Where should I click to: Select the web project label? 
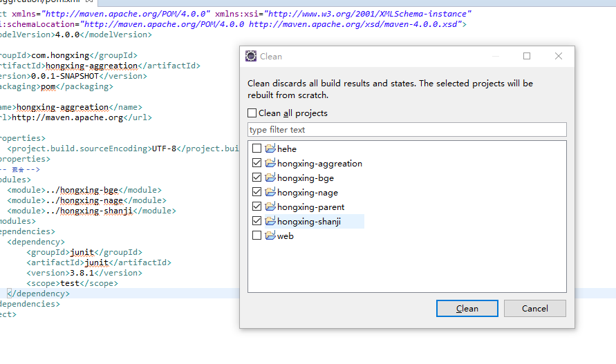click(286, 236)
